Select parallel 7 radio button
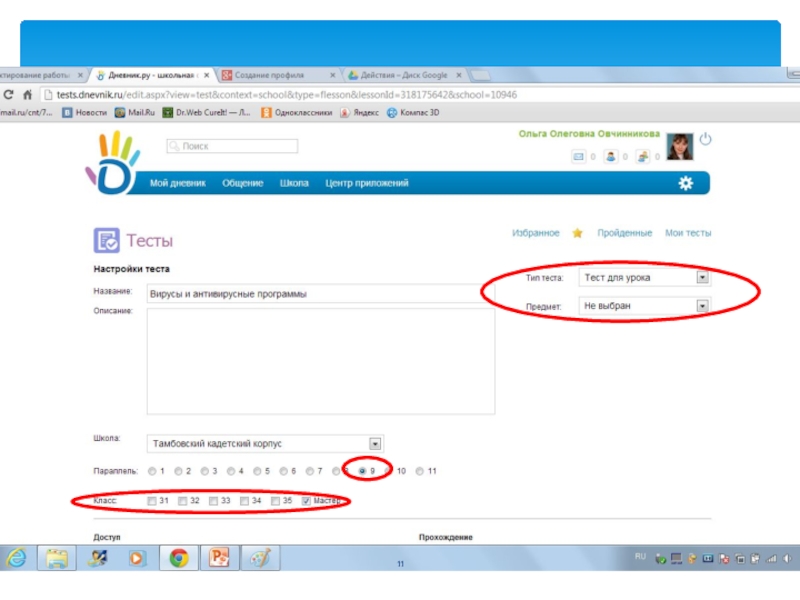800x600 pixels. [310, 471]
